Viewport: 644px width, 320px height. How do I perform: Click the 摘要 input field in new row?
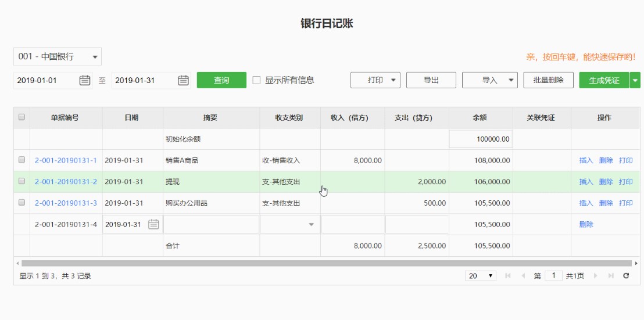pos(211,224)
